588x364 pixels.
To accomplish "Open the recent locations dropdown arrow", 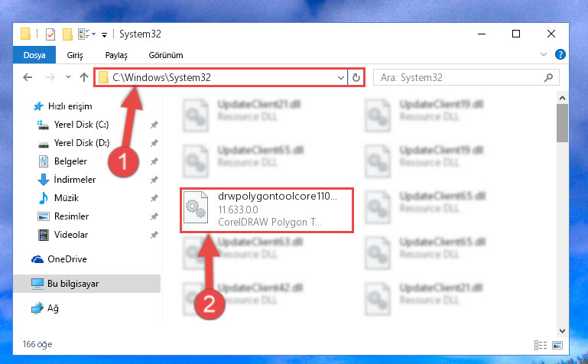I will [68, 77].
